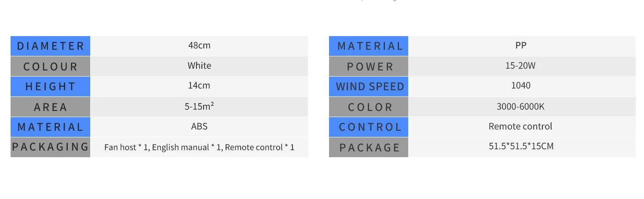Select the 5-15m² area value
The width and height of the screenshot is (644, 199).
click(199, 106)
